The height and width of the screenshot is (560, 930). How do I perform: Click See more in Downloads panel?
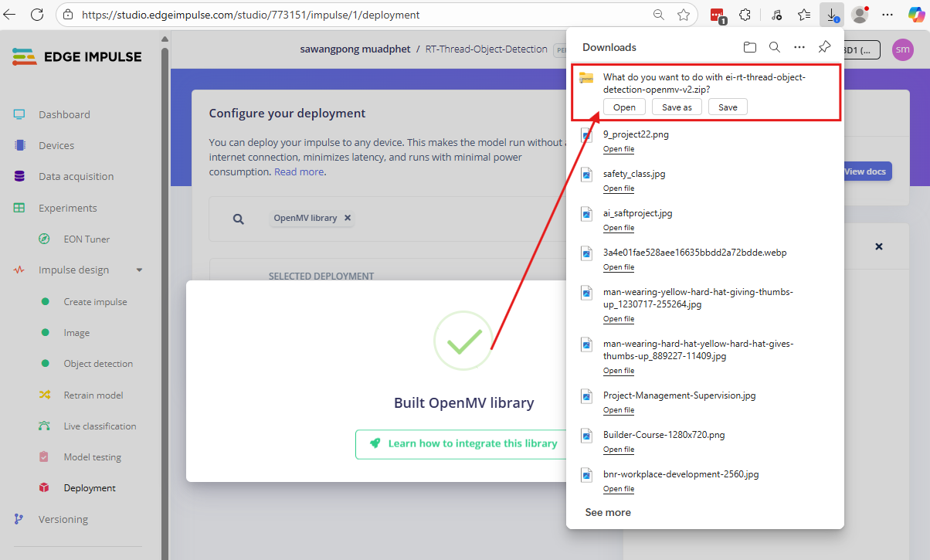coord(608,512)
